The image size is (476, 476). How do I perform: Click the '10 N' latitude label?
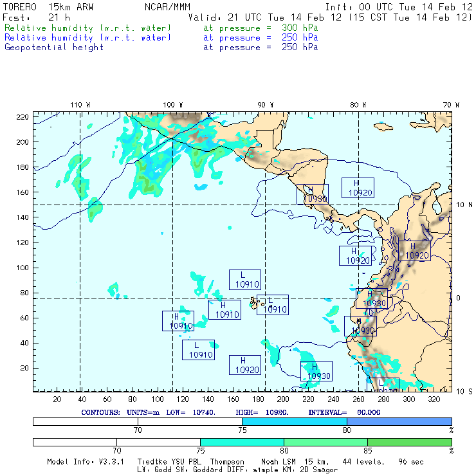coord(464,205)
